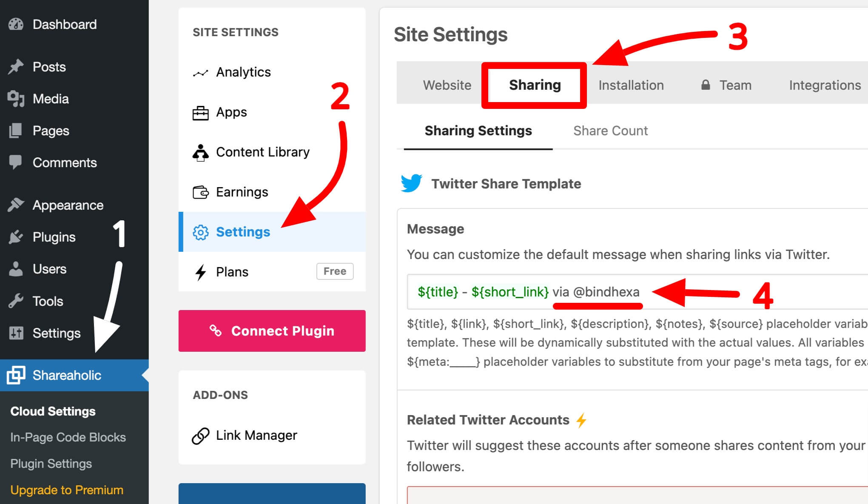Click the Sharing tab in Site Settings
Image resolution: width=868 pixels, height=504 pixels.
click(x=535, y=85)
